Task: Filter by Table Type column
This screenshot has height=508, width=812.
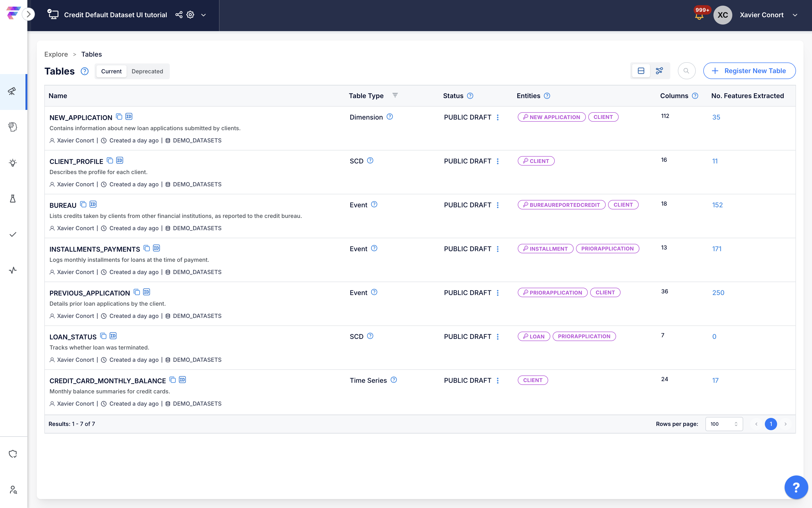Action: point(395,96)
